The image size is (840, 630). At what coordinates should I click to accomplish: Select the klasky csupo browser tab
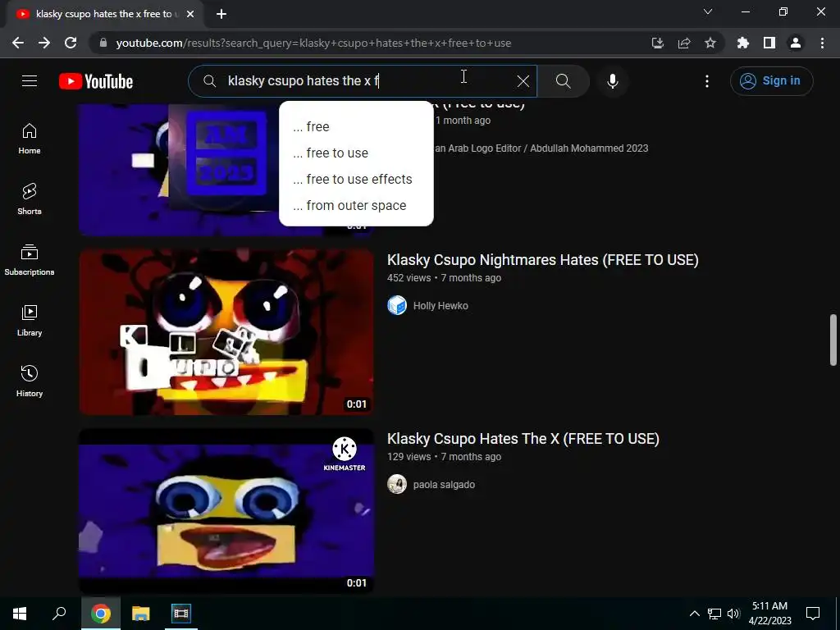[x=104, y=14]
